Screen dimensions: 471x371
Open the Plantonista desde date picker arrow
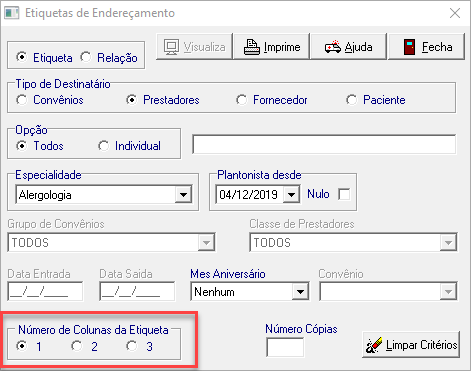291,195
